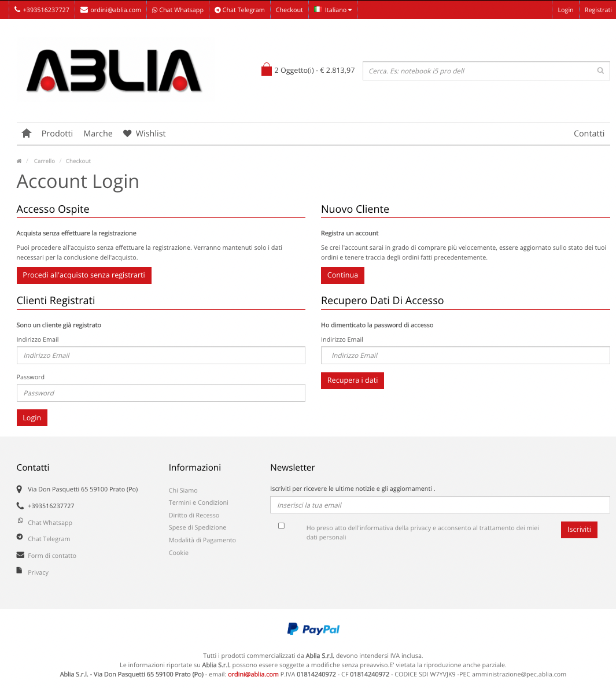Click the heart icon beside Wishlist
Image resolution: width=616 pixels, height=688 pixels.
[x=127, y=134]
